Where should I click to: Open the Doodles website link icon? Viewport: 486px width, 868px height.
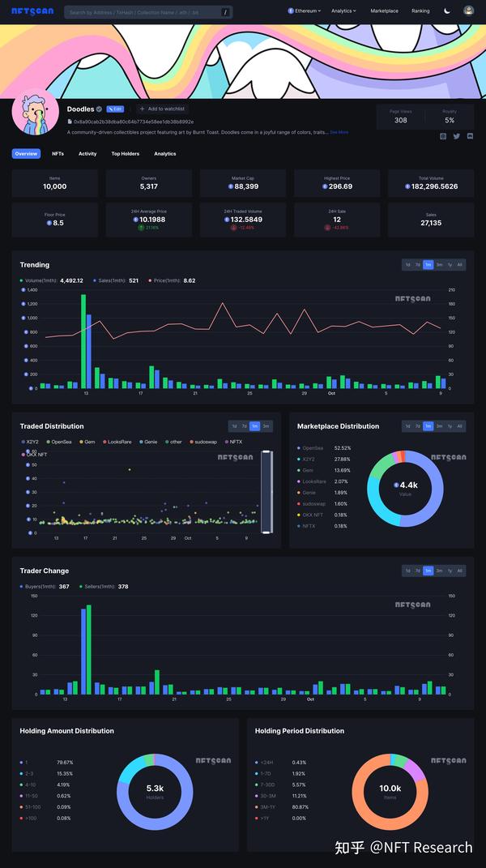pyautogui.click(x=443, y=136)
